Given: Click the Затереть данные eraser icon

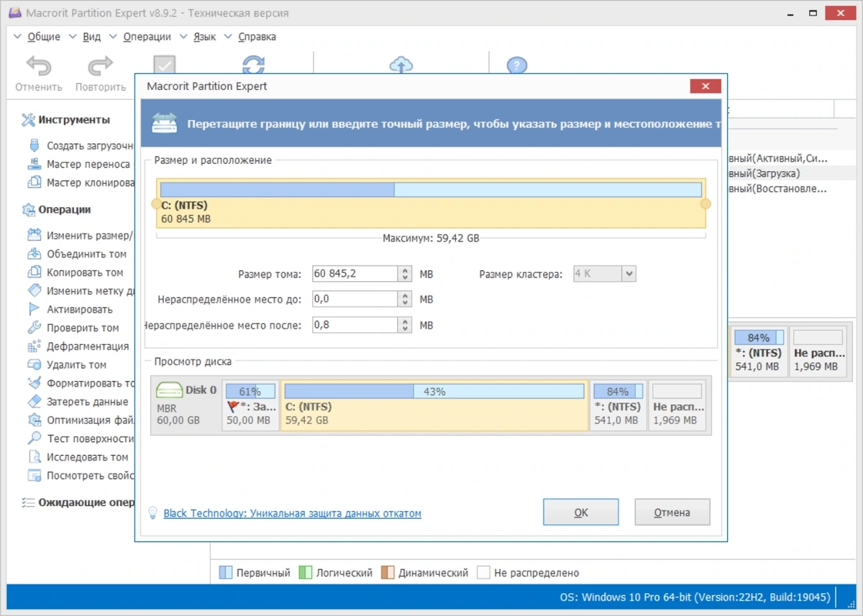Looking at the screenshot, I should tap(34, 402).
